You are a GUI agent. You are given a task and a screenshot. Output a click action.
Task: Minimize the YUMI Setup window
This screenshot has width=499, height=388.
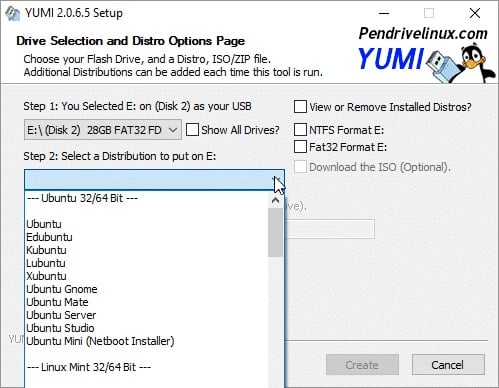pyautogui.click(x=384, y=13)
